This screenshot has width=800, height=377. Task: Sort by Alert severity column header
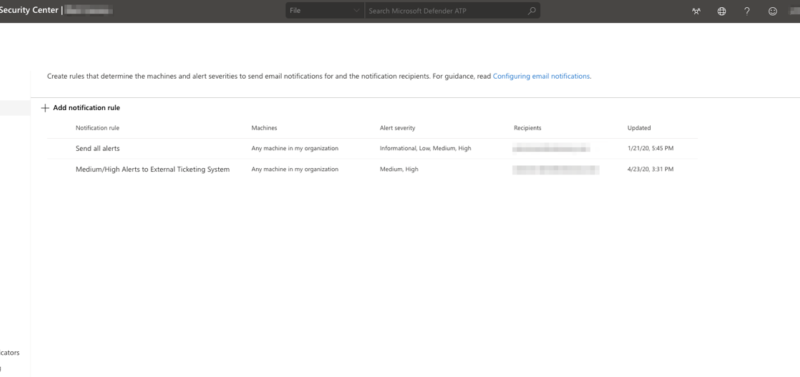[397, 128]
